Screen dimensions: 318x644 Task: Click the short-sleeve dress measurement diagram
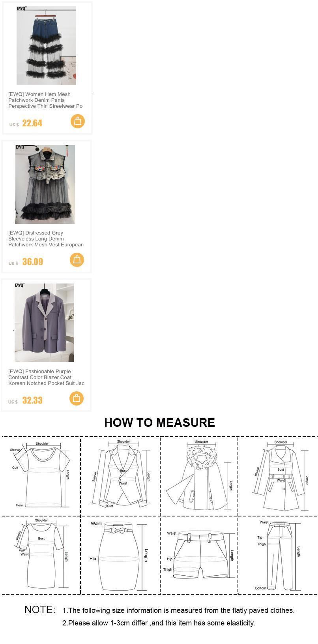[42, 554]
